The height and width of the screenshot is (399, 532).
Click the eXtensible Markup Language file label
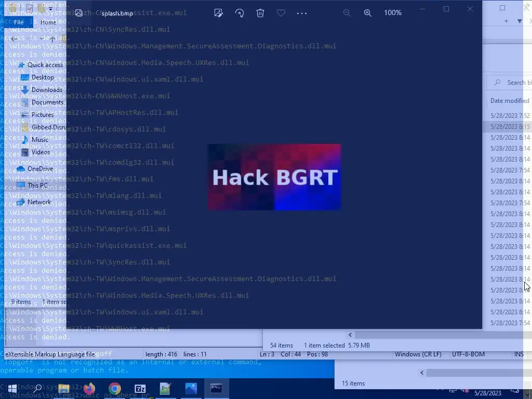[50, 354]
